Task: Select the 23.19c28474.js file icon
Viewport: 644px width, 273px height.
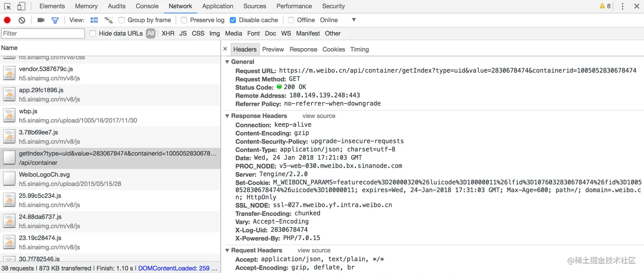Action: (x=9, y=242)
